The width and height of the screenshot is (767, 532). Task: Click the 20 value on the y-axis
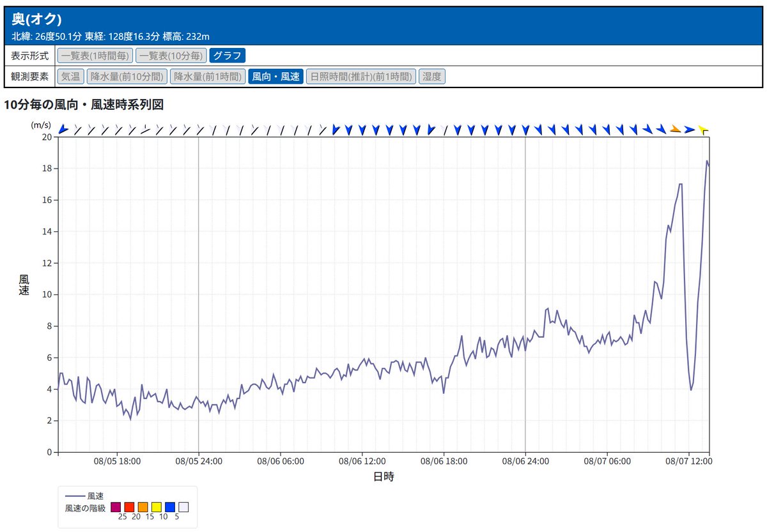tap(47, 137)
